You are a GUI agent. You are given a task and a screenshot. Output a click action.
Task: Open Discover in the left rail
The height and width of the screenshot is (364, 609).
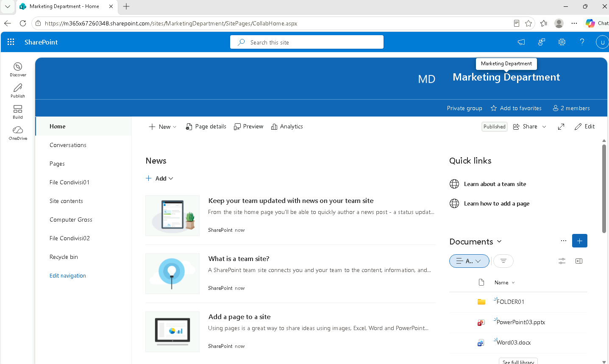(x=18, y=69)
